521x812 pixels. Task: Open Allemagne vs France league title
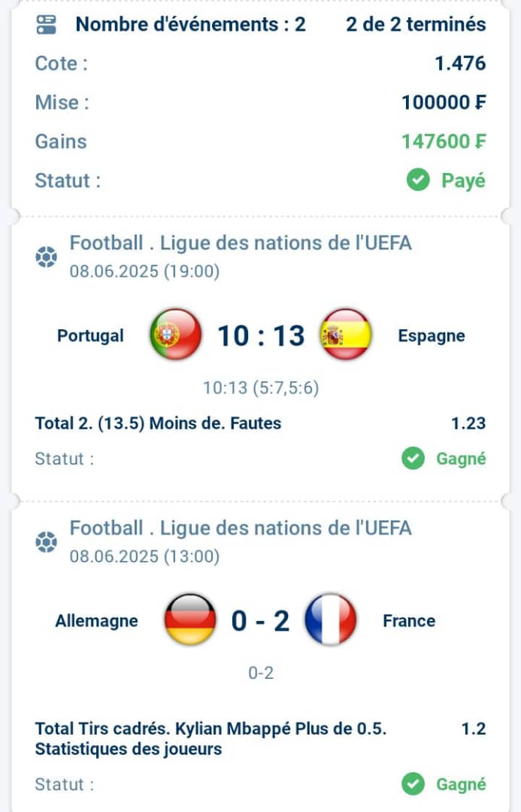click(x=241, y=529)
